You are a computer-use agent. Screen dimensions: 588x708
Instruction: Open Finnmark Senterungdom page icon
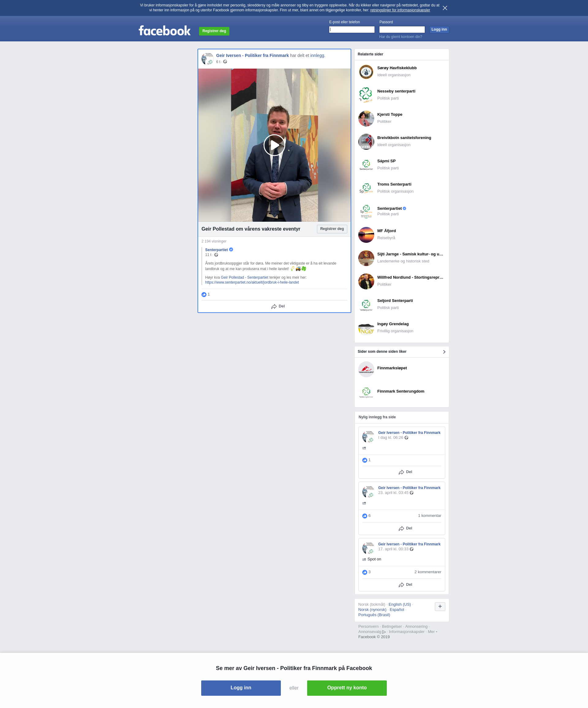(366, 393)
